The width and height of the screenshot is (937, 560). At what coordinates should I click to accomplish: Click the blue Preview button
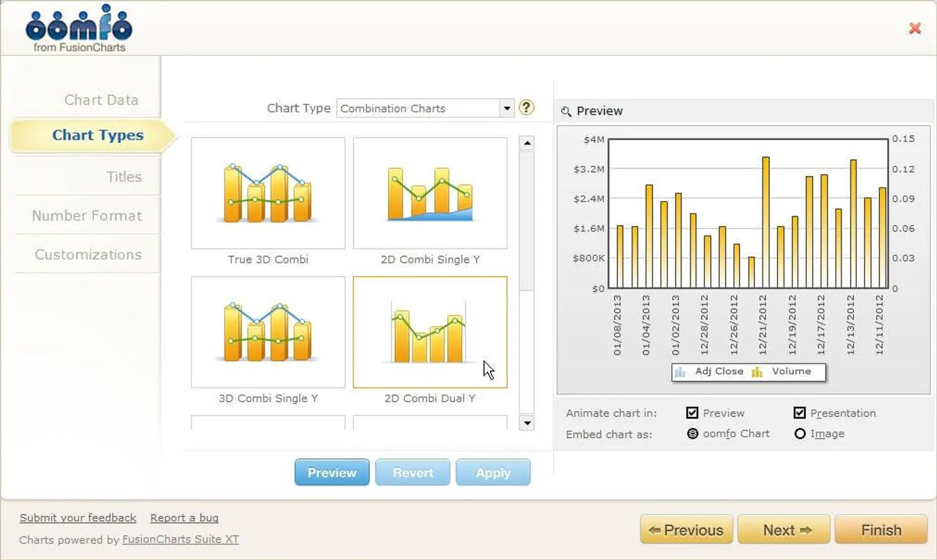click(332, 472)
